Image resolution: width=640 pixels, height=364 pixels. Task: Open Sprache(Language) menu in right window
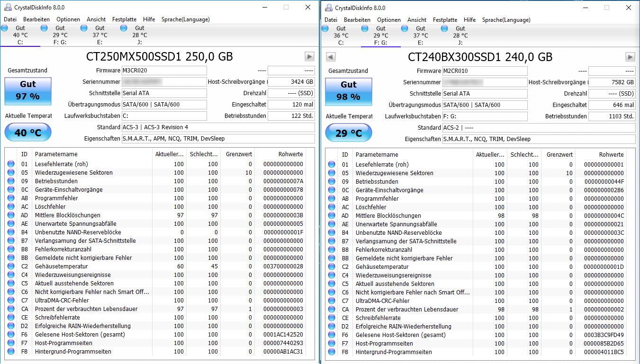pyautogui.click(x=506, y=20)
